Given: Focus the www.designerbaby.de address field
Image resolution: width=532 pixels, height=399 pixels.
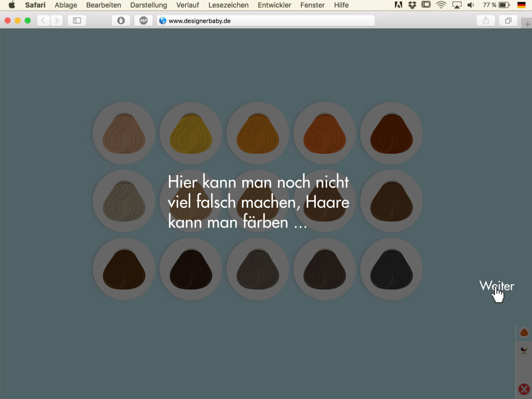Looking at the screenshot, I should point(266,21).
